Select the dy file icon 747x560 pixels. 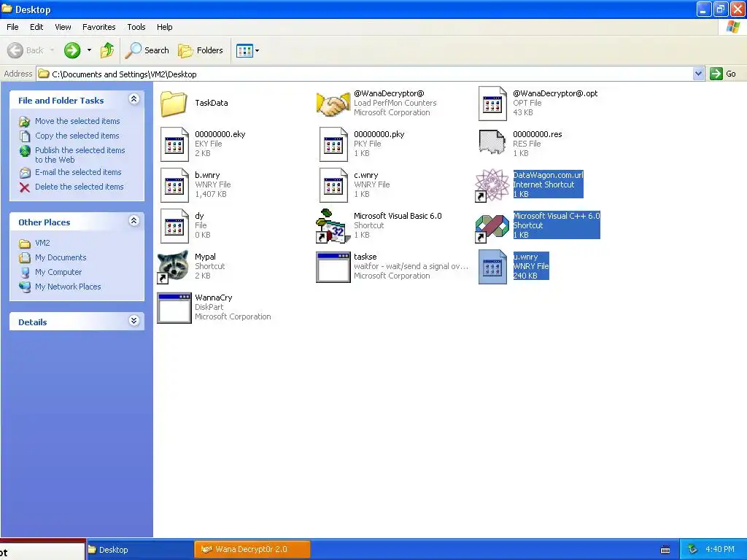[x=174, y=226]
